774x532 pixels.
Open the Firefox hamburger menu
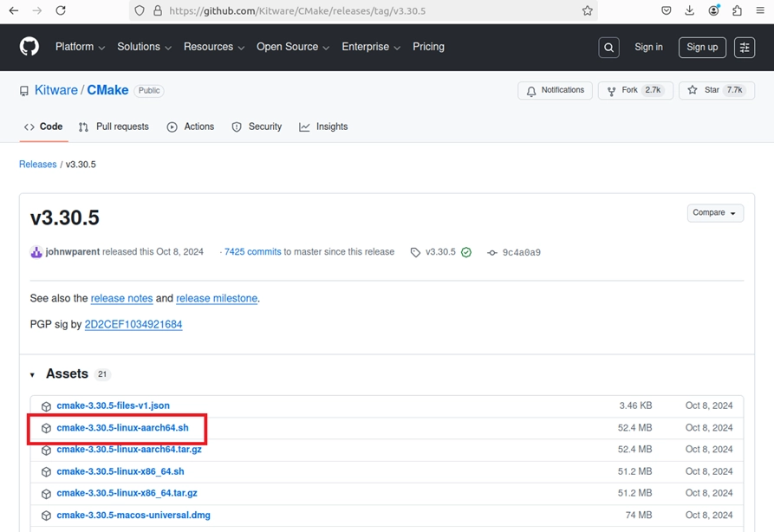coord(760,11)
